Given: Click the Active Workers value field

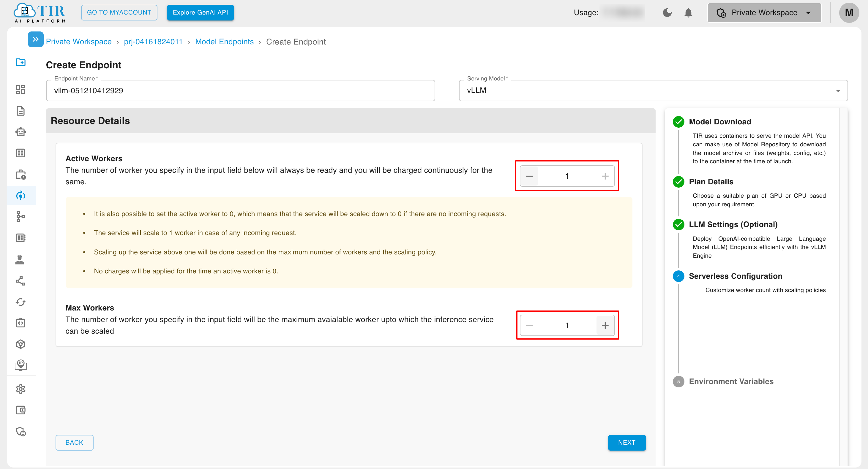Looking at the screenshot, I should [567, 176].
